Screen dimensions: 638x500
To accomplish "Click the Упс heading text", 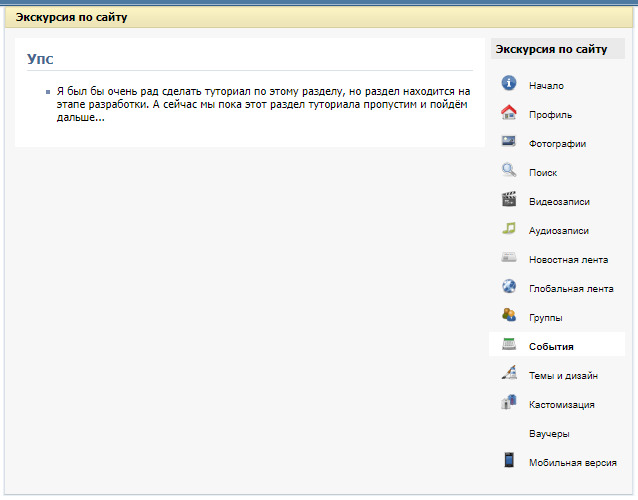I will click(x=40, y=59).
